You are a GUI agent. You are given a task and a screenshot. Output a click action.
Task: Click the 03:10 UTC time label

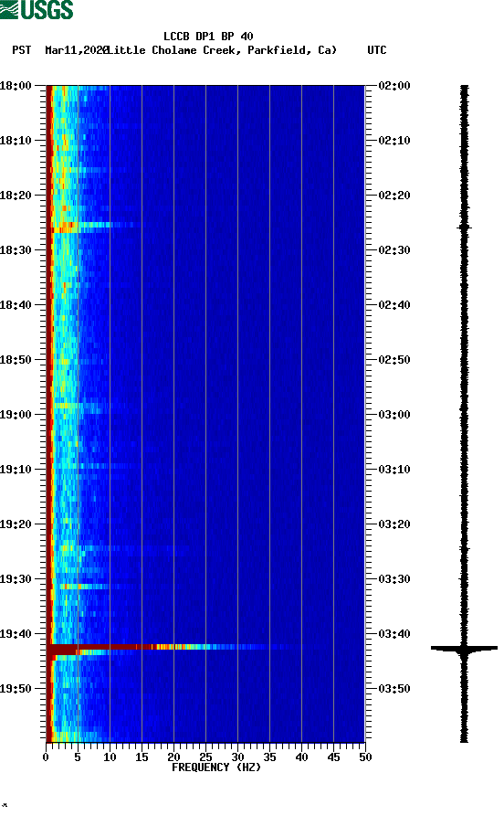394,470
